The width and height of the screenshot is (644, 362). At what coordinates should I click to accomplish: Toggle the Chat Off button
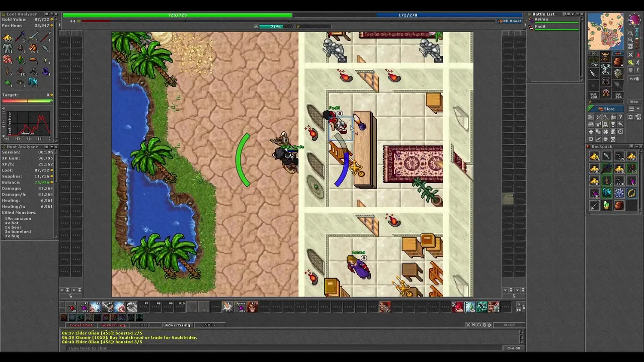(514, 348)
